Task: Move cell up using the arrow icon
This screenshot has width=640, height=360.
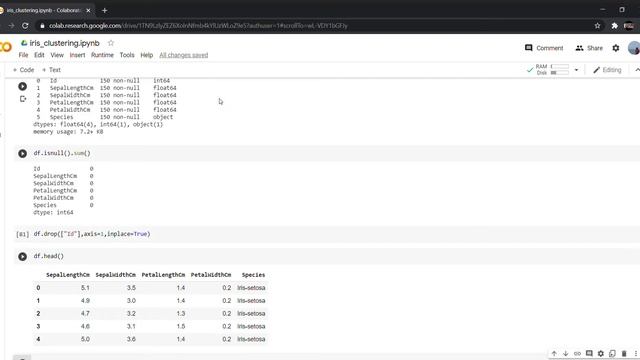Action: [554, 353]
